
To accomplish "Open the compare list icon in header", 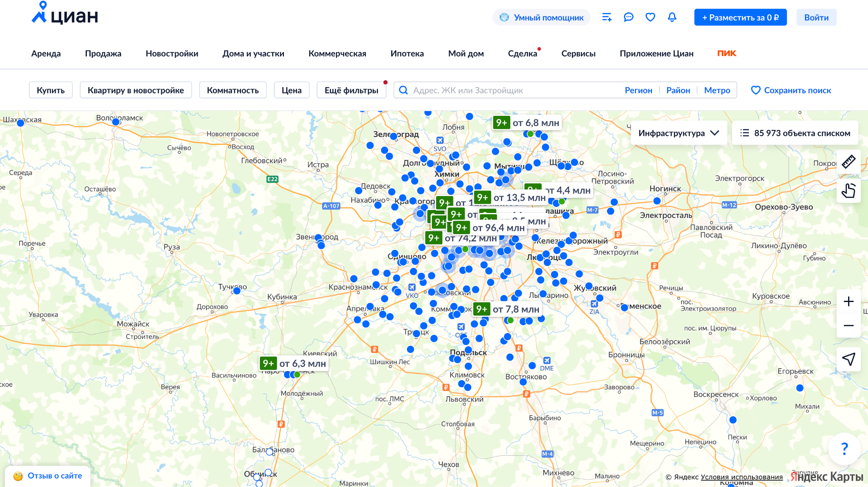I will point(606,17).
